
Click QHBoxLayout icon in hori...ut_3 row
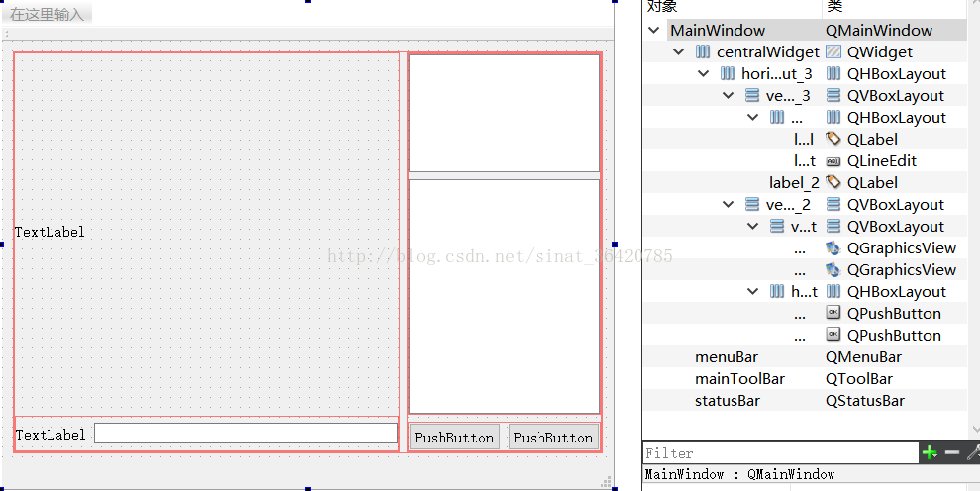coord(833,73)
